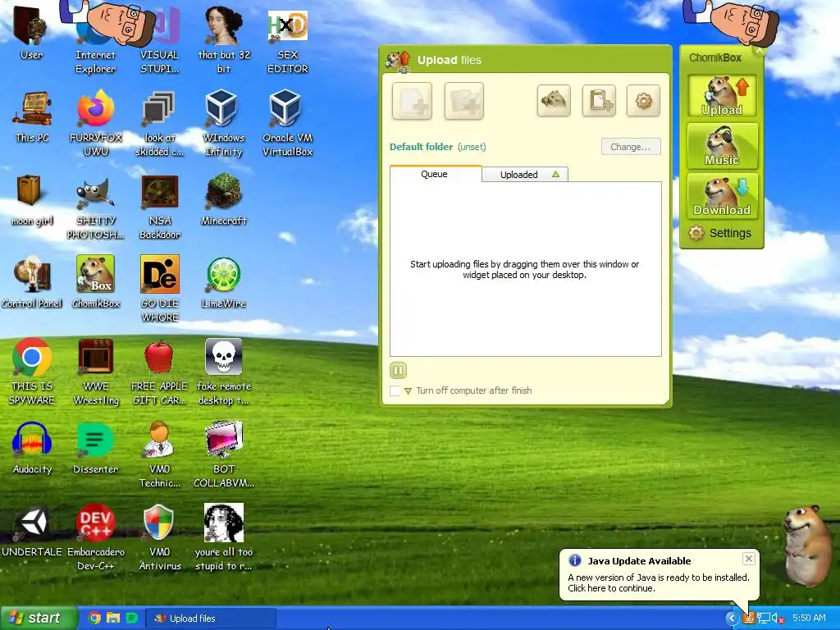Select the Embarcadero Dev-C++ desktop icon
Viewport: 840px width, 630px height.
tap(95, 537)
